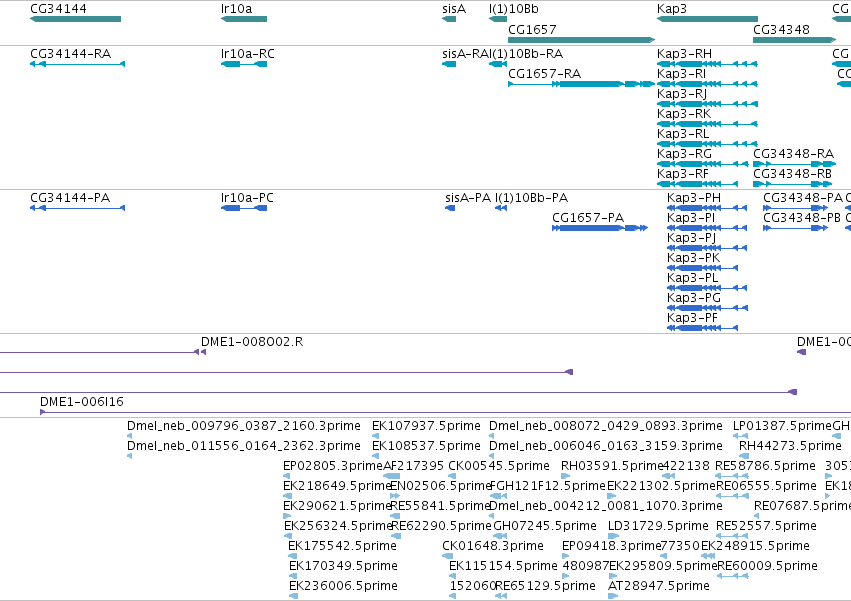This screenshot has height=601, width=851.
Task: Click EST Dmel_neb_011556_0164_2362.3prime
Action: [129, 456]
